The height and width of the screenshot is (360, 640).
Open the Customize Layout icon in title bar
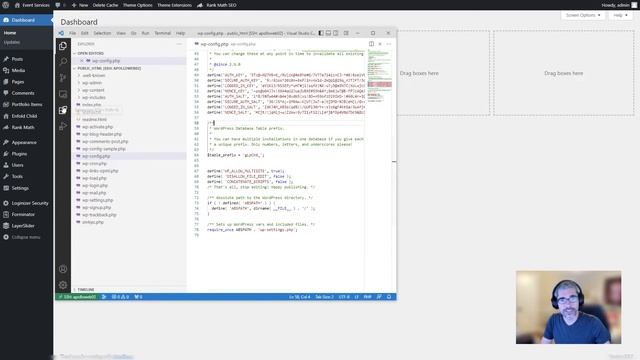(x=346, y=33)
